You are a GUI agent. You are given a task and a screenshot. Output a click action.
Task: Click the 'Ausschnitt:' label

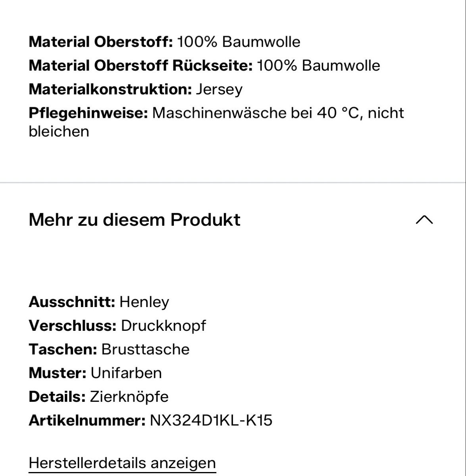[x=72, y=302]
